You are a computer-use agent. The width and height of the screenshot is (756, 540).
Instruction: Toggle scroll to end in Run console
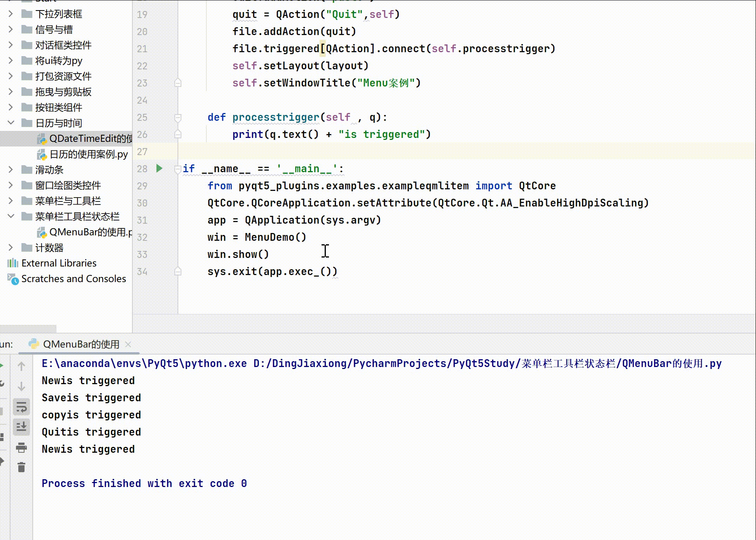(21, 427)
